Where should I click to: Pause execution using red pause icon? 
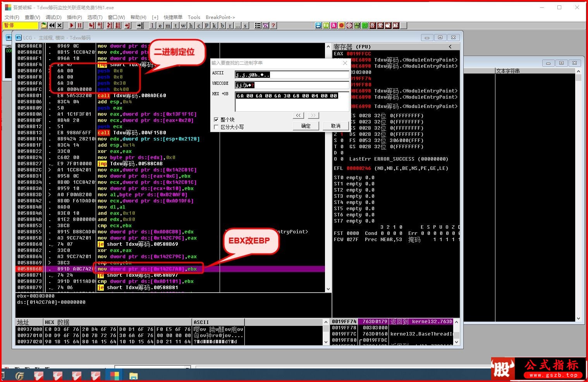[x=79, y=26]
